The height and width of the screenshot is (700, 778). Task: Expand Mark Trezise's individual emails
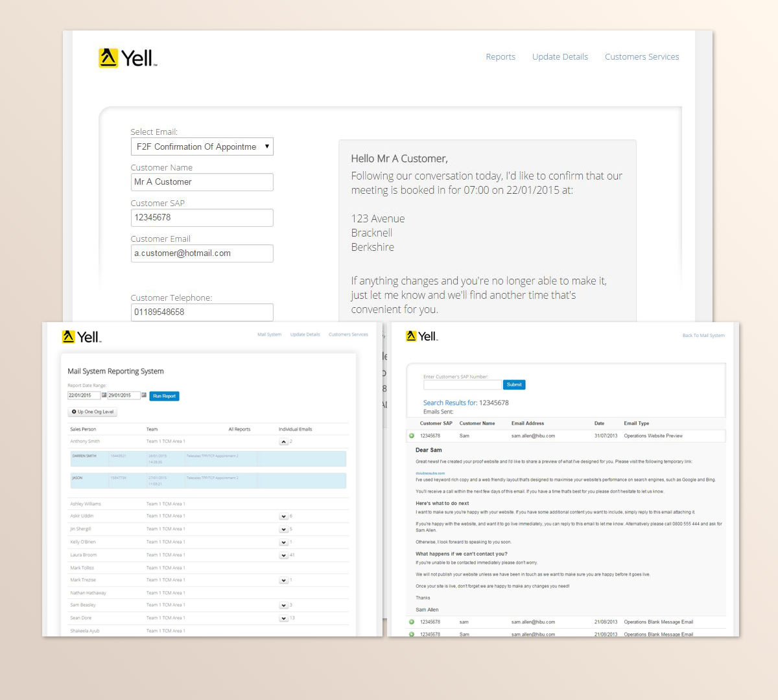283,581
